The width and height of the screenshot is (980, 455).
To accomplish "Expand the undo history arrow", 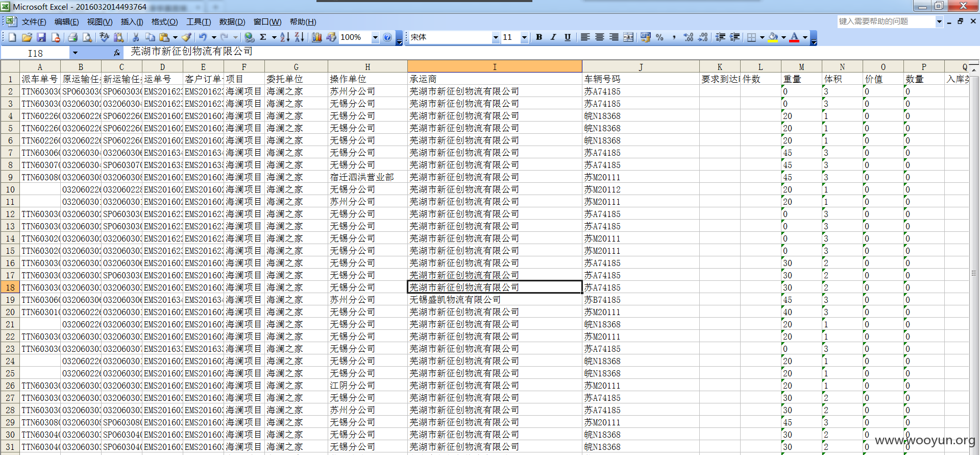I will (214, 37).
